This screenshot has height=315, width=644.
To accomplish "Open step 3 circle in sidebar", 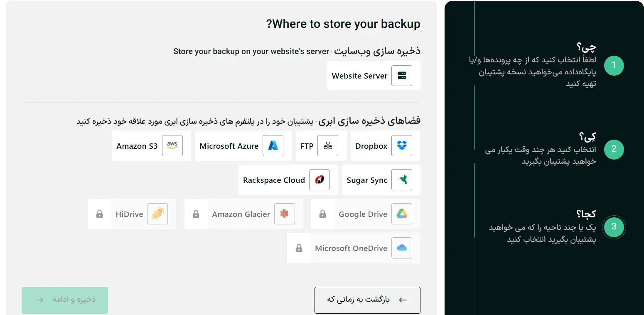I will point(614,227).
